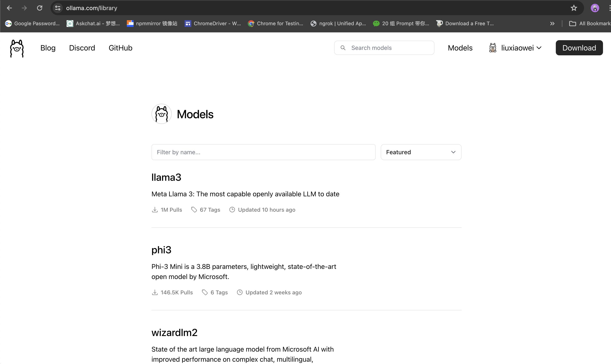Open the All Bookmarks folder

(590, 24)
